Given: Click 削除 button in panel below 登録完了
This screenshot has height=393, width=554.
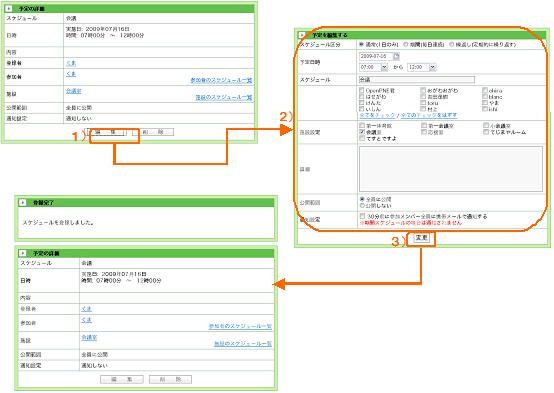Looking at the screenshot, I should pos(170,379).
